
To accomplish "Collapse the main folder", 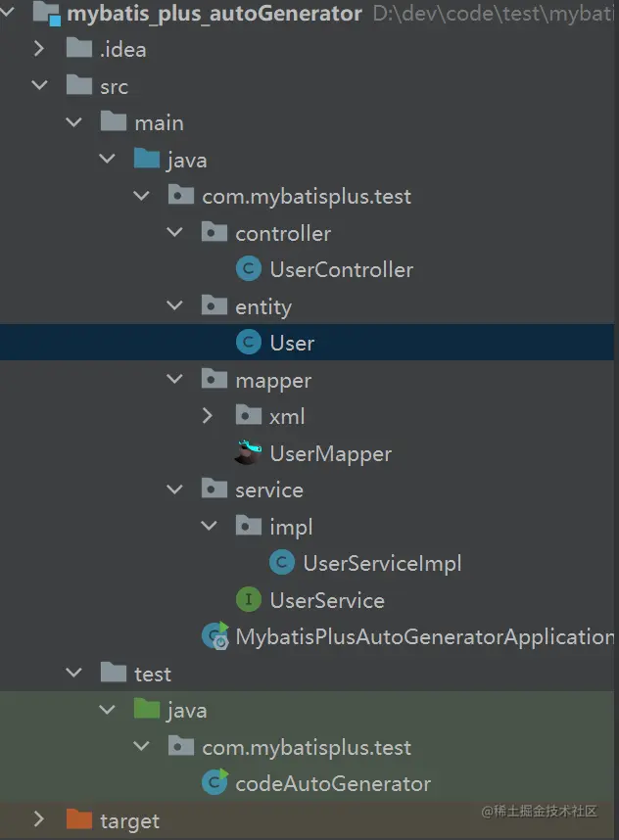I will click(73, 122).
